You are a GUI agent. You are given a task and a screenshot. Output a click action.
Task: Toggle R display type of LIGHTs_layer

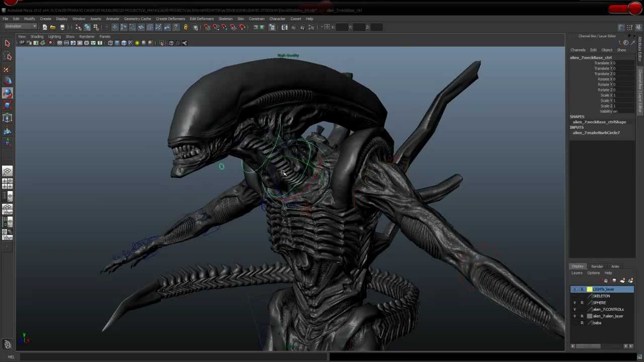[582, 289]
